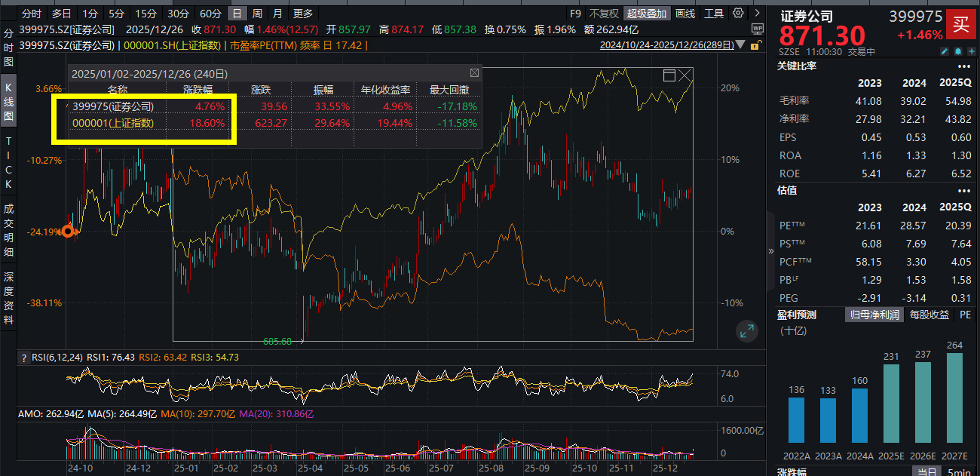Click the orange circle marker on the chart
Viewport: 980px width, 476px height.
(x=69, y=231)
